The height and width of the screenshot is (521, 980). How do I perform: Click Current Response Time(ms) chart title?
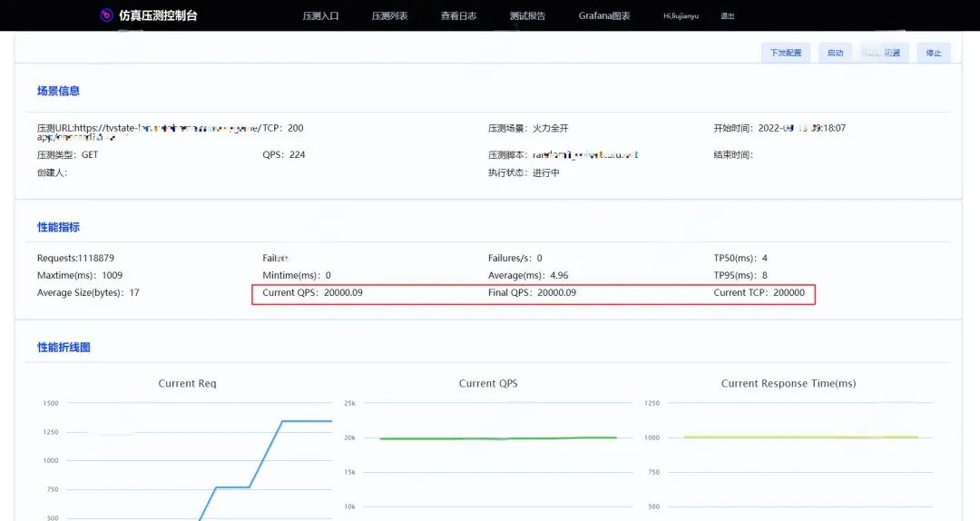789,383
